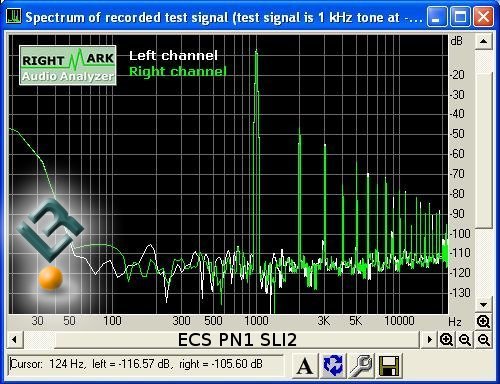Click rightmost zoom-out magnifier icon
The image size is (500, 384).
click(484, 340)
